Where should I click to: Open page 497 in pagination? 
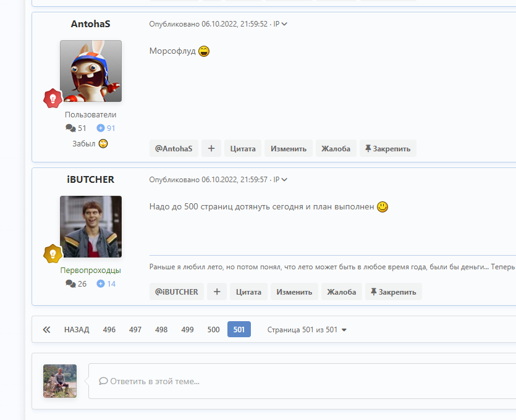coord(135,330)
